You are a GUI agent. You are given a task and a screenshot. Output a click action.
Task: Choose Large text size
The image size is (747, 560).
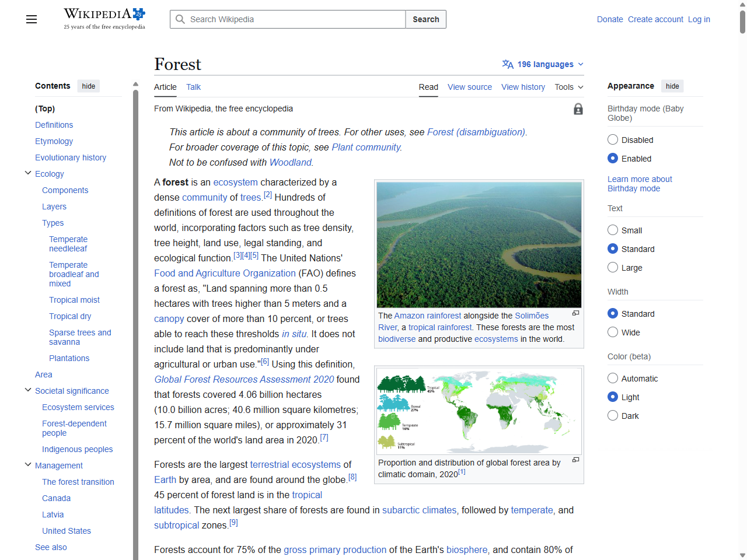pyautogui.click(x=613, y=267)
